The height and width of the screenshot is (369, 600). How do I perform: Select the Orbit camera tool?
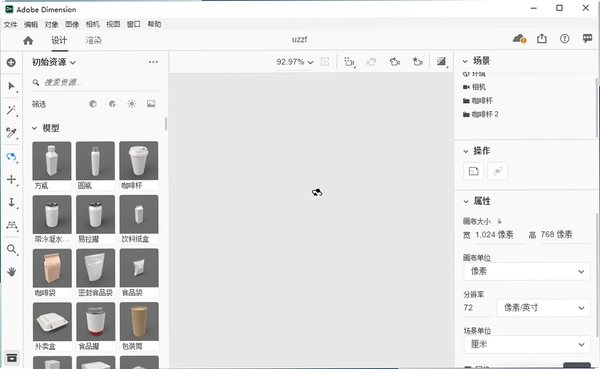tap(11, 157)
